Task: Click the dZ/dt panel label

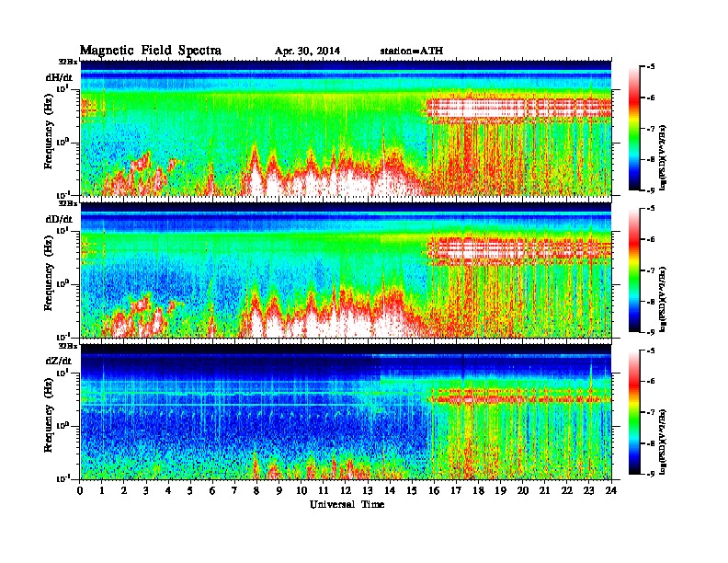Action: [x=59, y=361]
